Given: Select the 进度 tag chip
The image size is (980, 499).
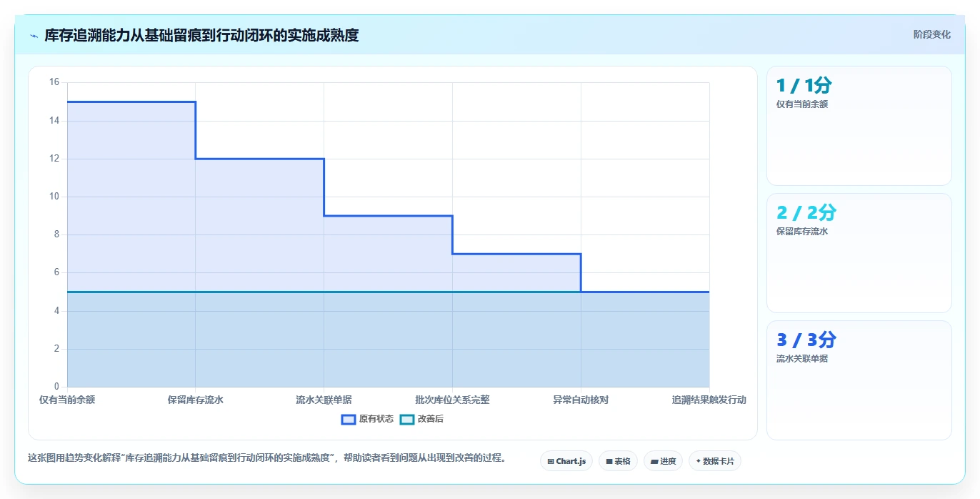Looking at the screenshot, I should point(663,461).
